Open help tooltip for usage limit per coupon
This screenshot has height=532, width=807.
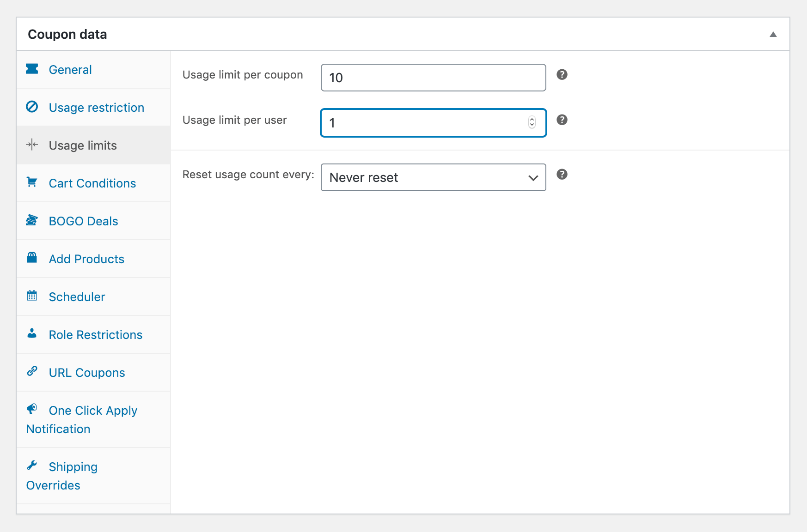[x=562, y=74]
